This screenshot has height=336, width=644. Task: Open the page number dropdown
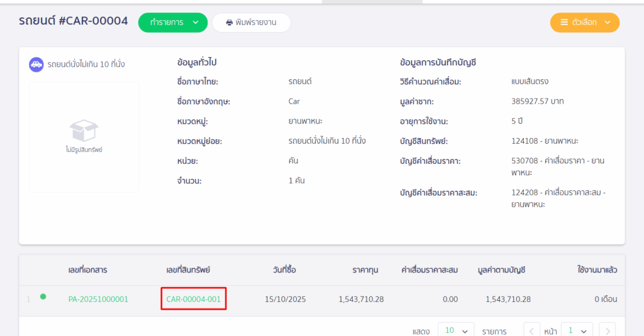[577, 330]
